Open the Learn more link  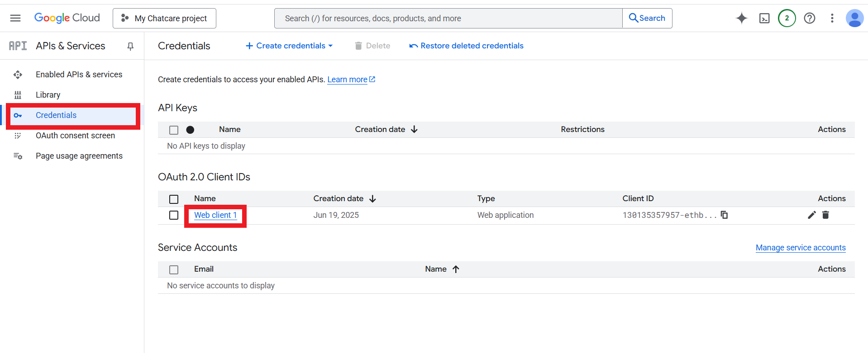(x=351, y=80)
